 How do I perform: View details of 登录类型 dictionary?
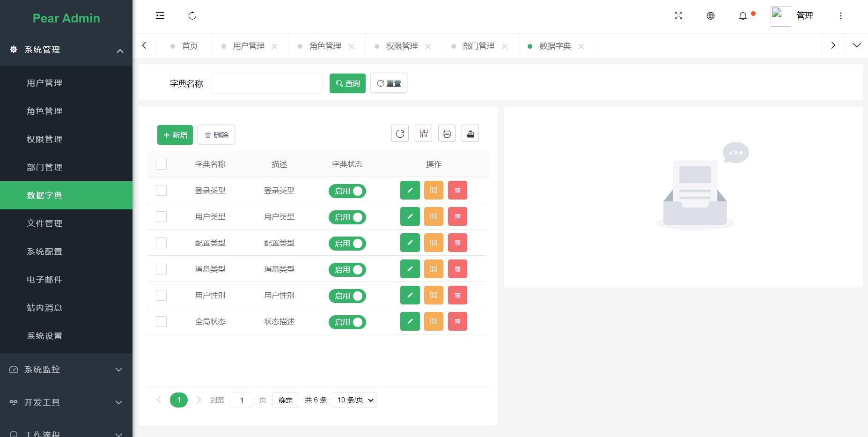point(434,190)
